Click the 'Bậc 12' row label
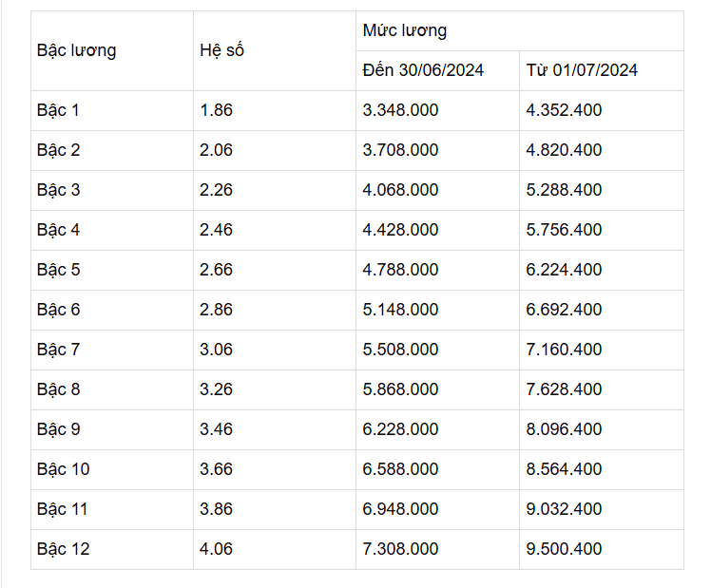This screenshot has height=588, width=711. 63,549
